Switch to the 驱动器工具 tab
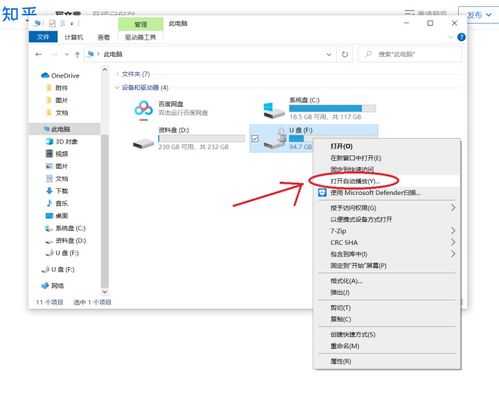 click(x=140, y=37)
